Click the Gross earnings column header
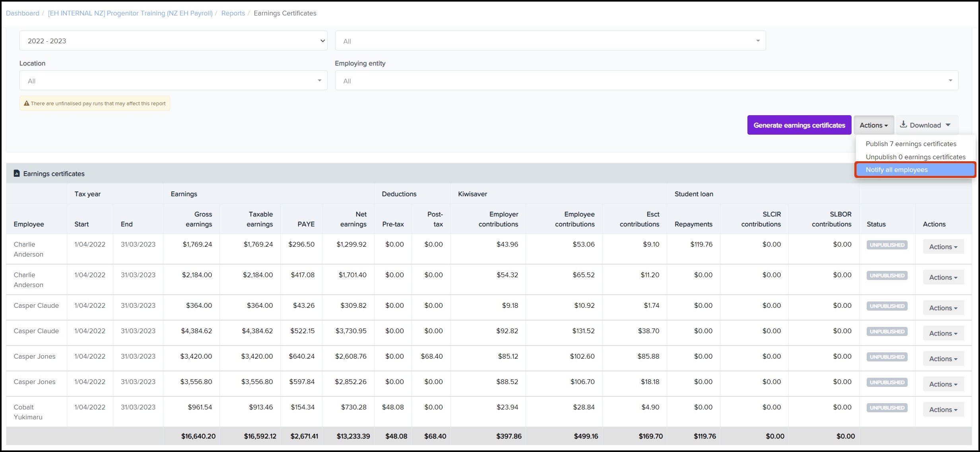 199,219
